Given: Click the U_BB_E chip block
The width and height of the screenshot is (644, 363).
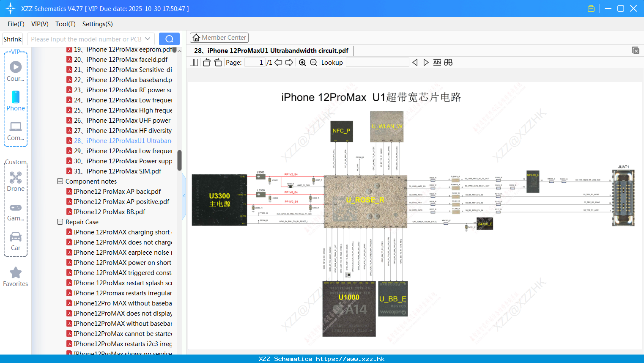Looking at the screenshot, I should (x=393, y=299).
